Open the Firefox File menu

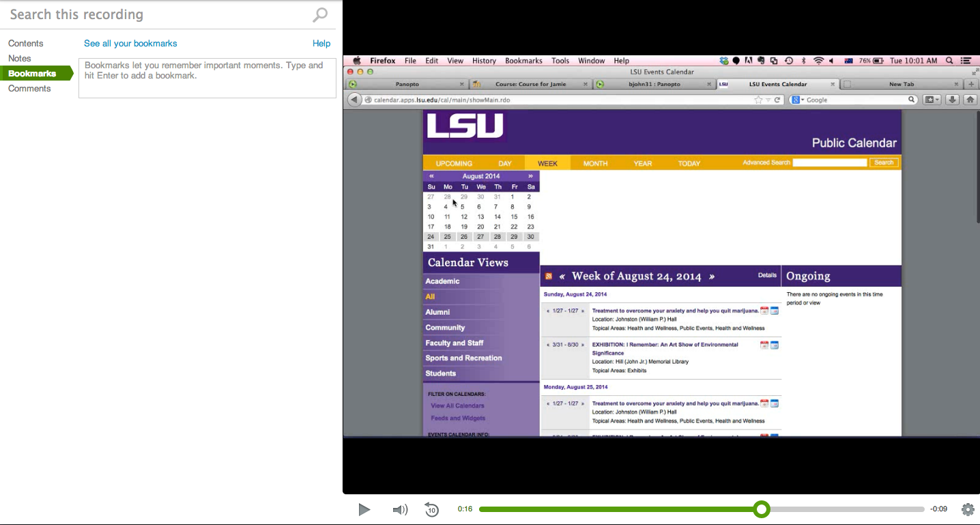click(410, 61)
